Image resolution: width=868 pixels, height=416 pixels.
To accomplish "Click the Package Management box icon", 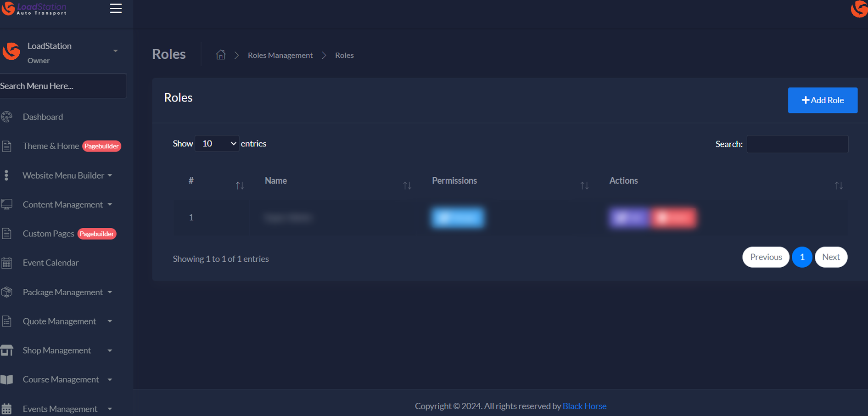I will (x=7, y=292).
